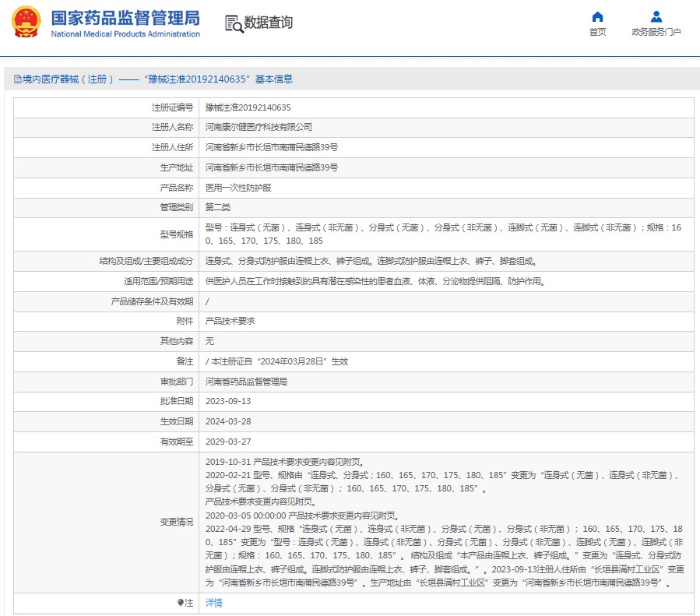
Task: Click the 生产地址 label
Action: (176, 167)
